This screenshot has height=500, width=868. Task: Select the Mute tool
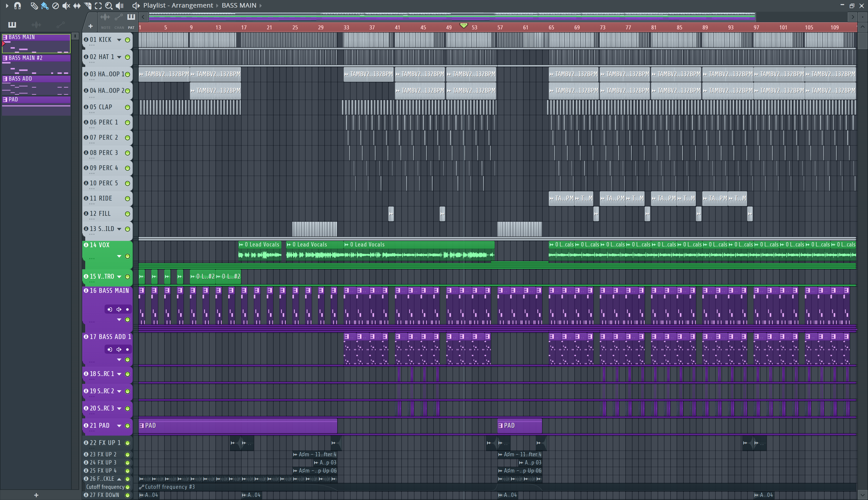(x=66, y=6)
